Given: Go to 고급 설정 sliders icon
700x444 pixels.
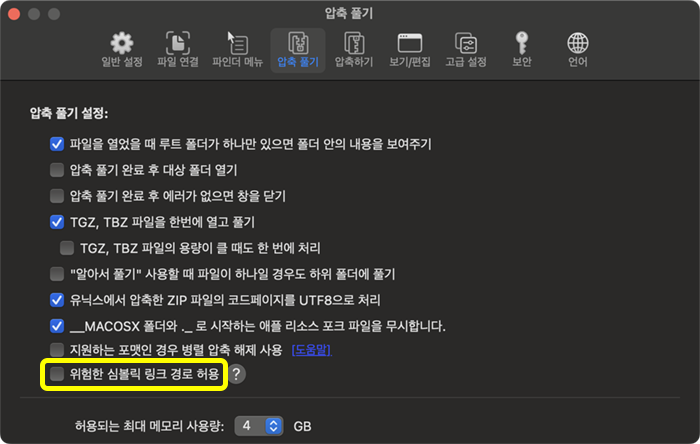Looking at the screenshot, I should pyautogui.click(x=465, y=44).
